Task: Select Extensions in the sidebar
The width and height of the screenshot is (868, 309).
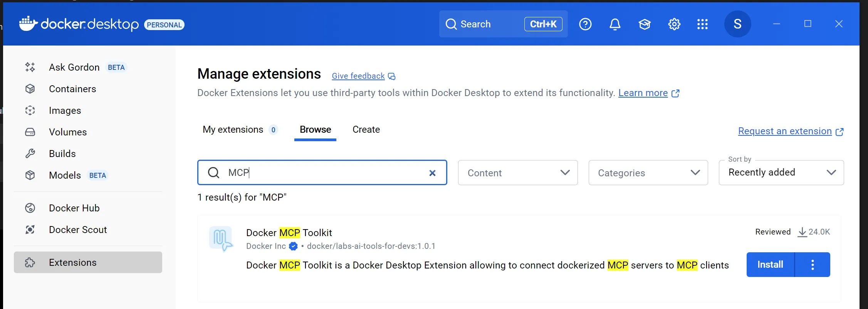Action: tap(88, 262)
